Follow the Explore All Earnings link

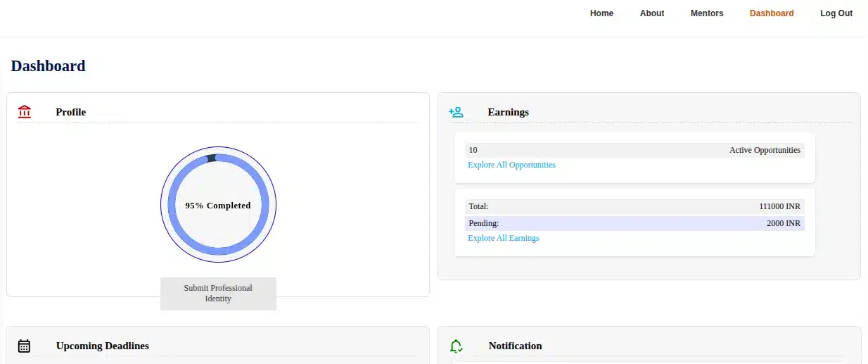[503, 238]
